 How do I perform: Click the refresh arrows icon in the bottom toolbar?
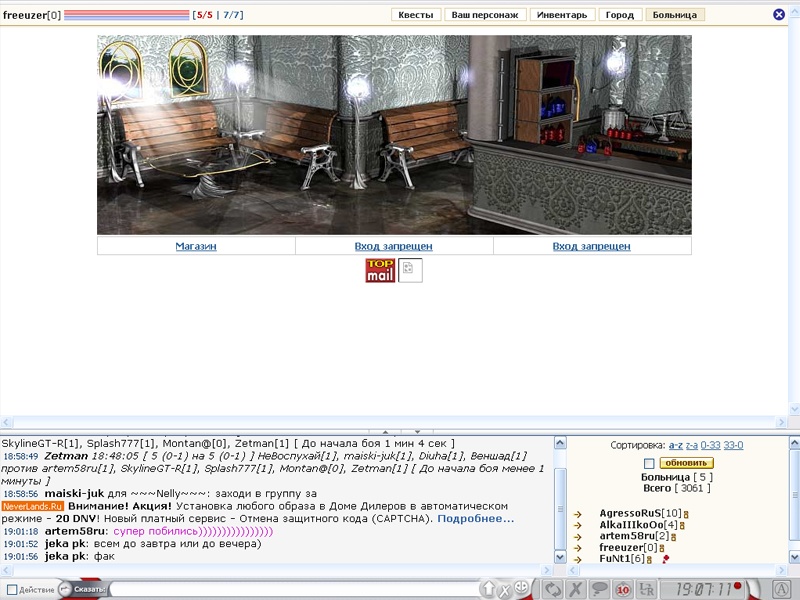[552, 589]
